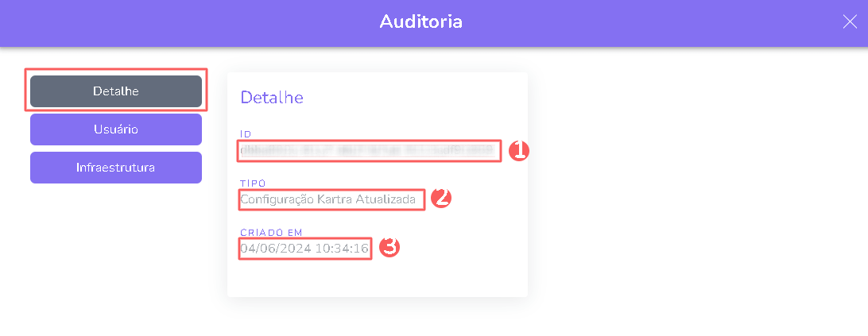Select the Detalhe tab
The width and height of the screenshot is (868, 336).
point(116,91)
